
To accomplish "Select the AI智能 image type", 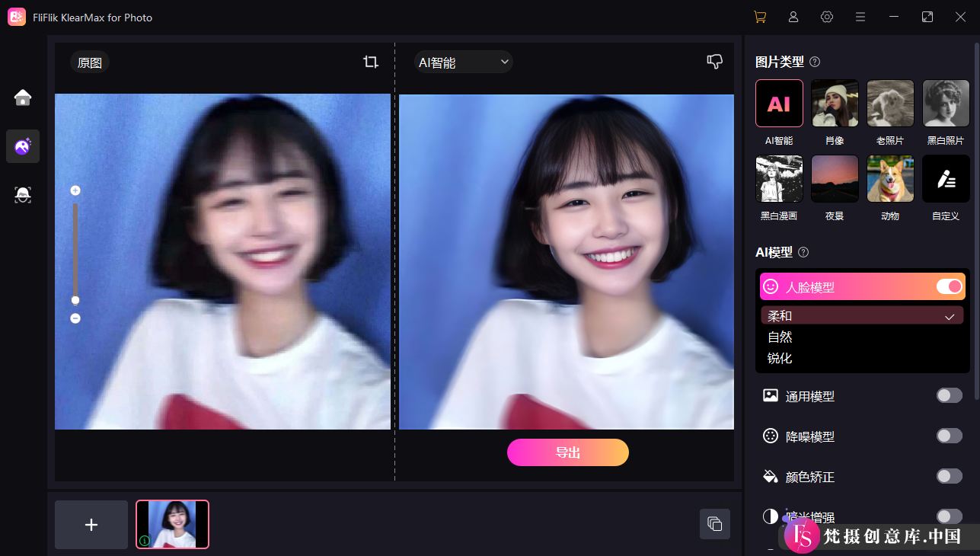I will [x=779, y=103].
